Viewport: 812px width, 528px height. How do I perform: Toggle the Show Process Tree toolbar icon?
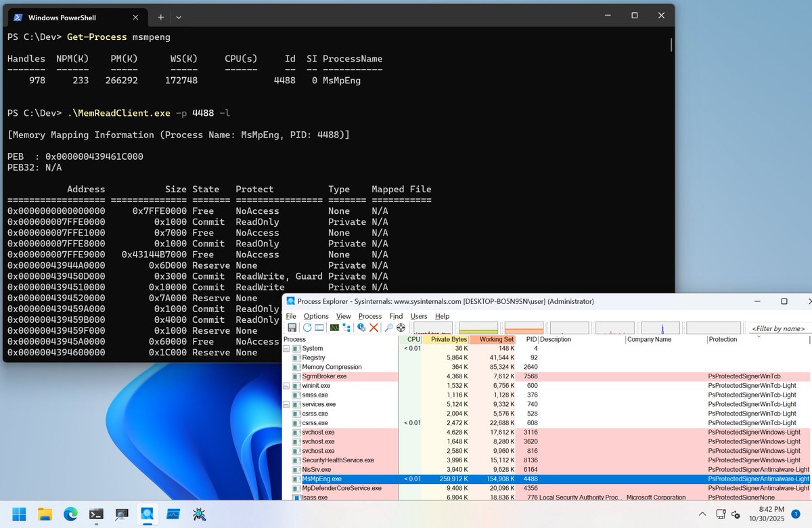(x=347, y=328)
